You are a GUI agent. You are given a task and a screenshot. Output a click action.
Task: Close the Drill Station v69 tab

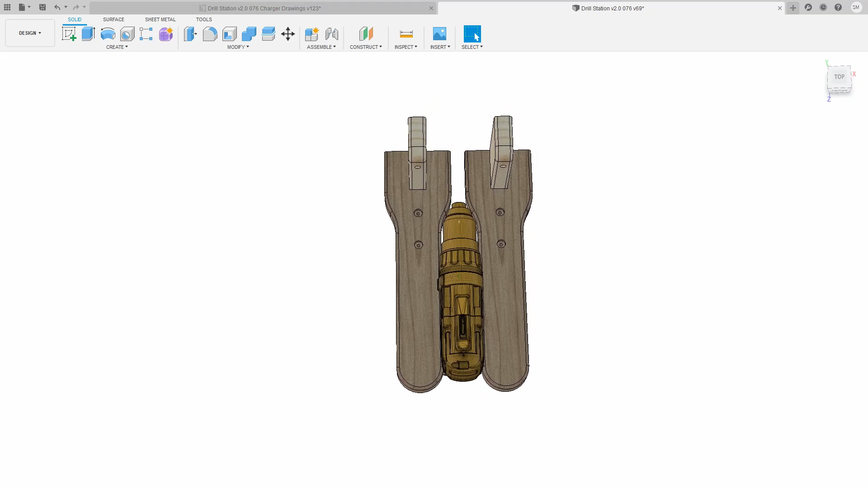[780, 8]
